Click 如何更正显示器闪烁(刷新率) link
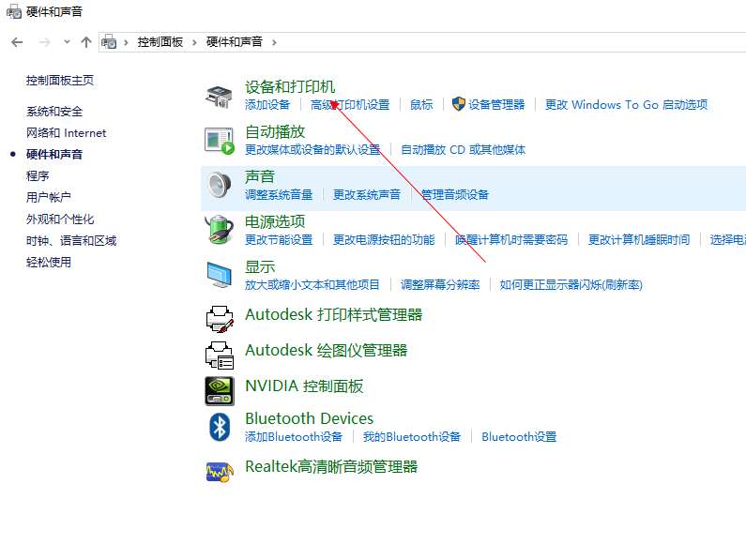746x560 pixels. pos(571,285)
